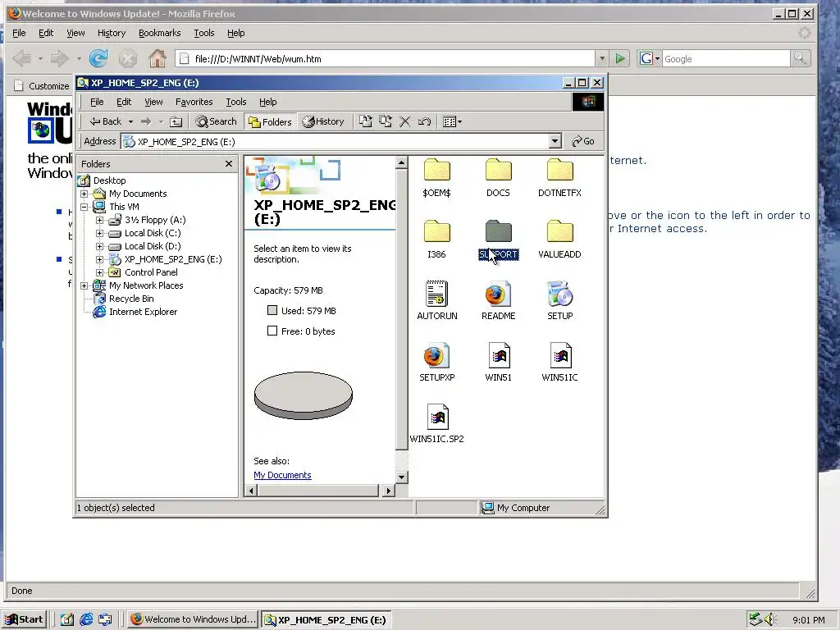Click the Undo toolbar icon
The height and width of the screenshot is (630, 840).
coord(424,121)
